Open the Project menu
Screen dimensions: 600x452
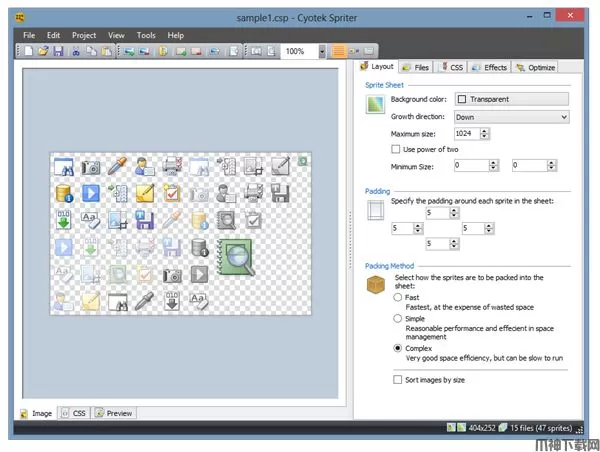pos(84,35)
